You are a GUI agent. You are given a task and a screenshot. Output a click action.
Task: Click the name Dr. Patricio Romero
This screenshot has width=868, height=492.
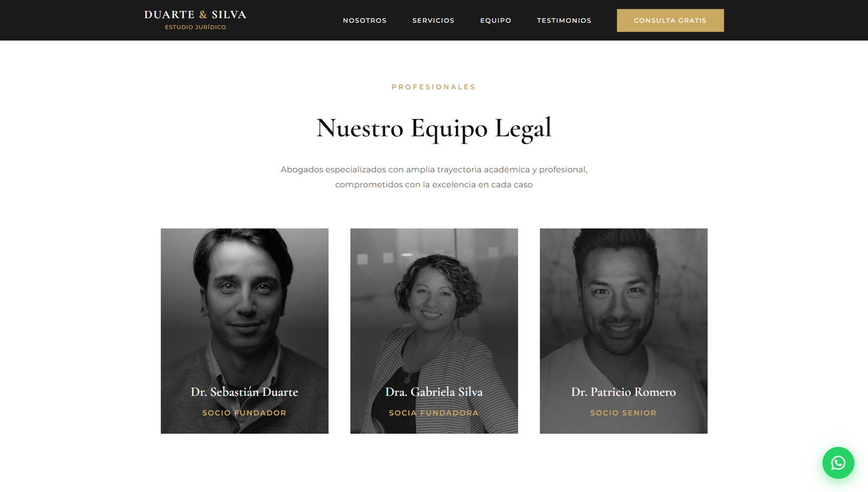[623, 392]
